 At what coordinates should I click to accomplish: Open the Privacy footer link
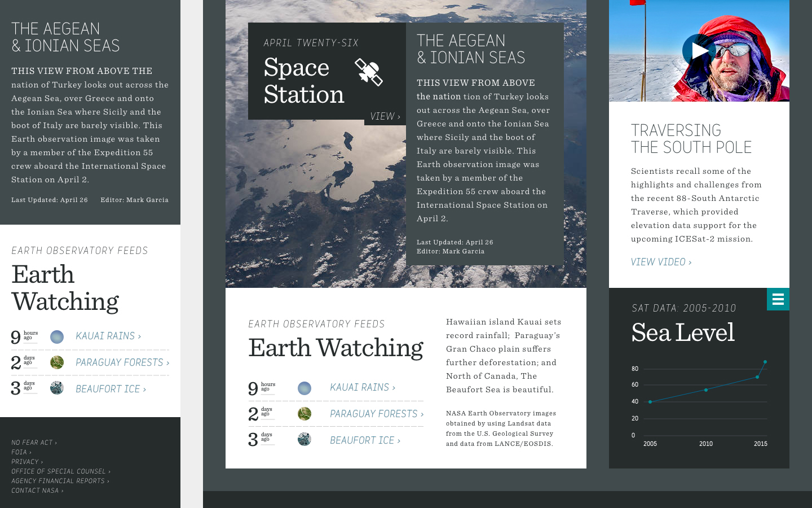(x=27, y=462)
